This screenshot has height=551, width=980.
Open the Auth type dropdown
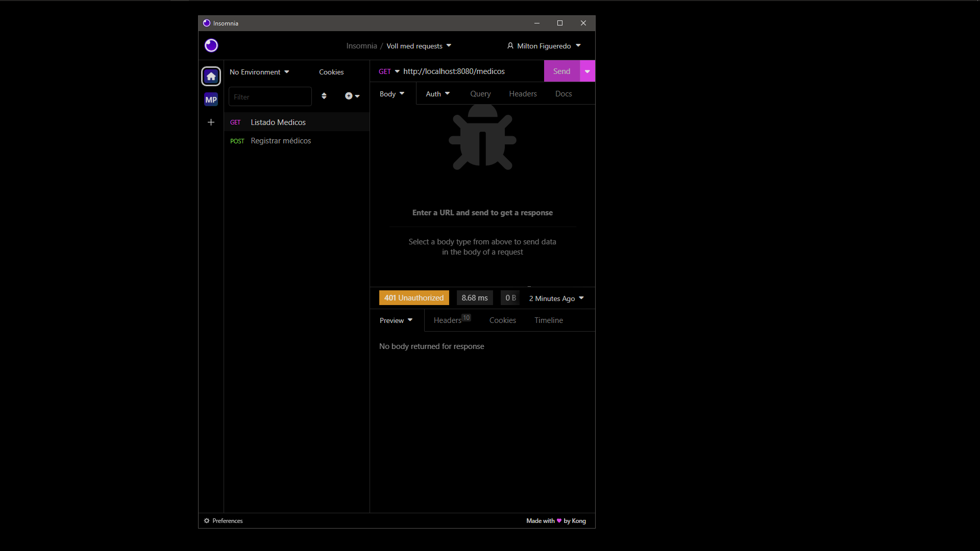point(438,94)
